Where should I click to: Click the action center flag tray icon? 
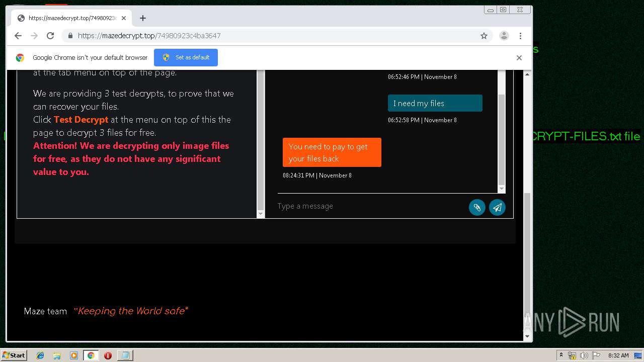596,355
